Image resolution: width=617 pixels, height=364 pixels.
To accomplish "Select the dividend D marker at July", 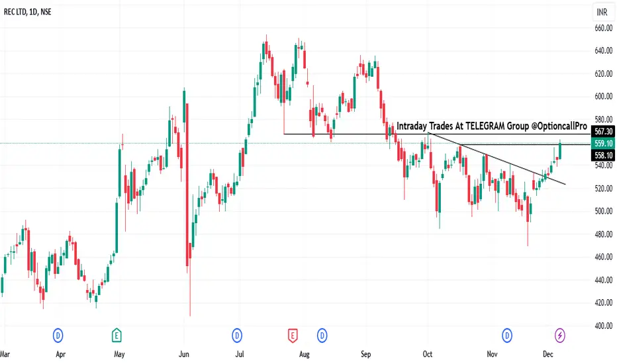I will tap(237, 336).
